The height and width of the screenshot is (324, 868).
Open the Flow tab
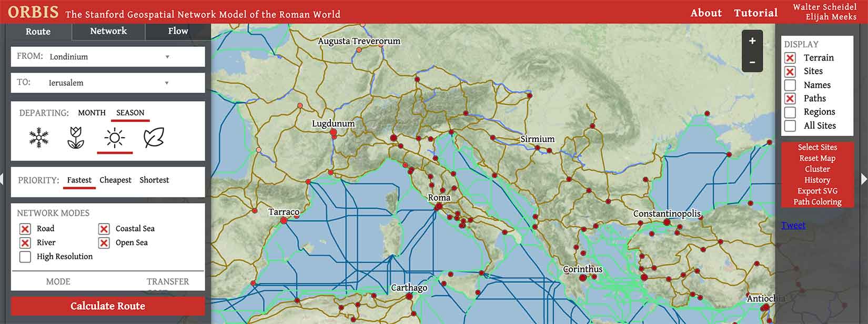tap(178, 31)
